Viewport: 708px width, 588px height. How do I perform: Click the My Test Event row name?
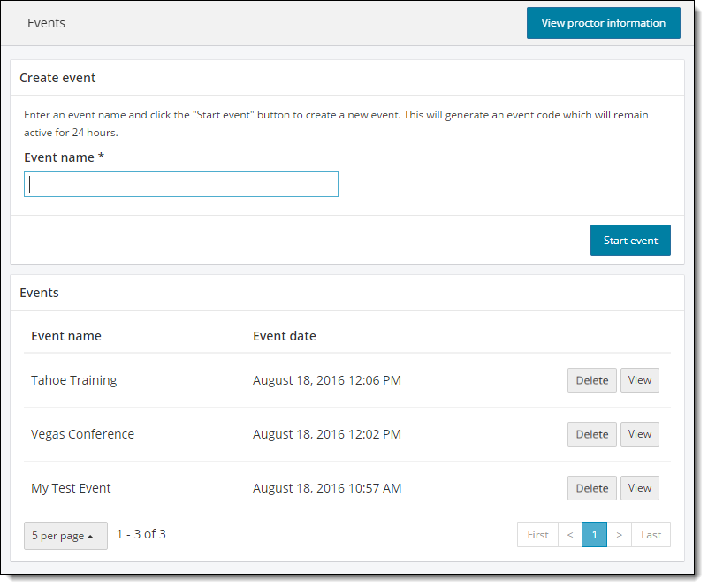[71, 488]
